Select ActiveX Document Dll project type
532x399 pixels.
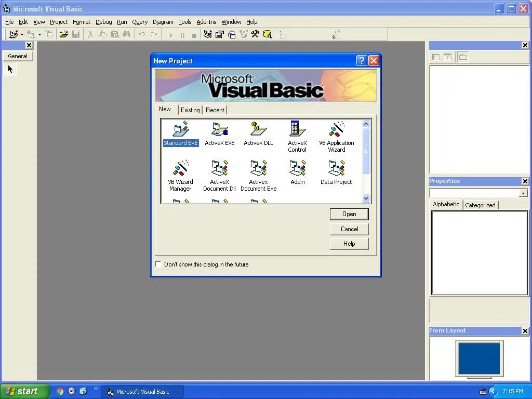pos(220,176)
